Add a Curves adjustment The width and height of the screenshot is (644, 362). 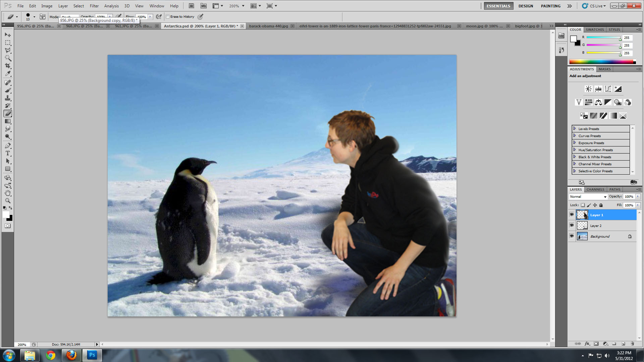pos(608,89)
